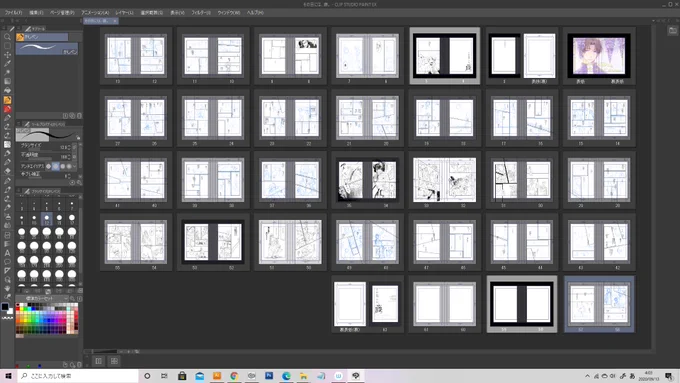680x383 pixels.
Task: Click the wrench icon in tool property panel
Action: tap(79, 183)
